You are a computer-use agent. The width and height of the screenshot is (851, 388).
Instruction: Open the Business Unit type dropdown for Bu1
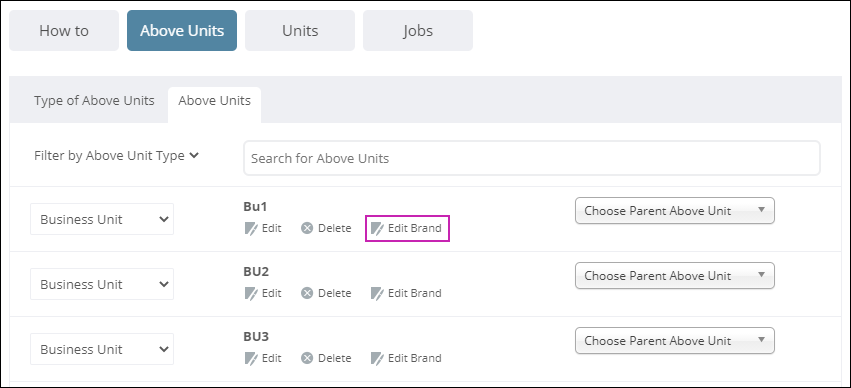(x=102, y=219)
